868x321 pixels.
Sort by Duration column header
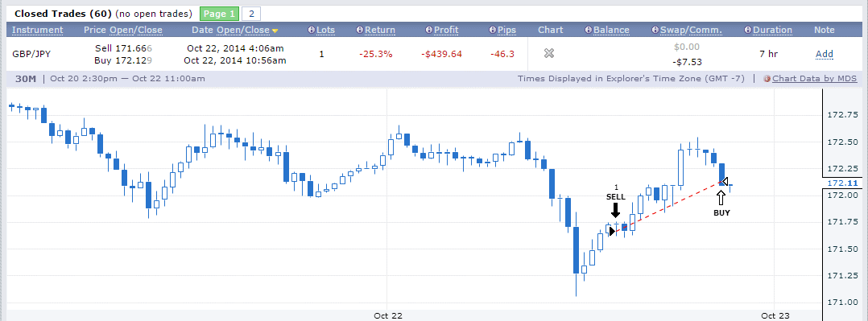[x=772, y=30]
